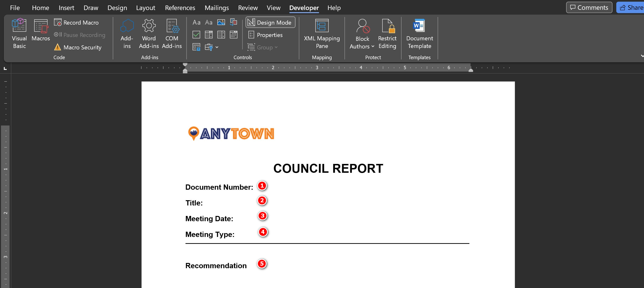This screenshot has width=644, height=288.
Task: Click the Comments button
Action: [589, 7]
